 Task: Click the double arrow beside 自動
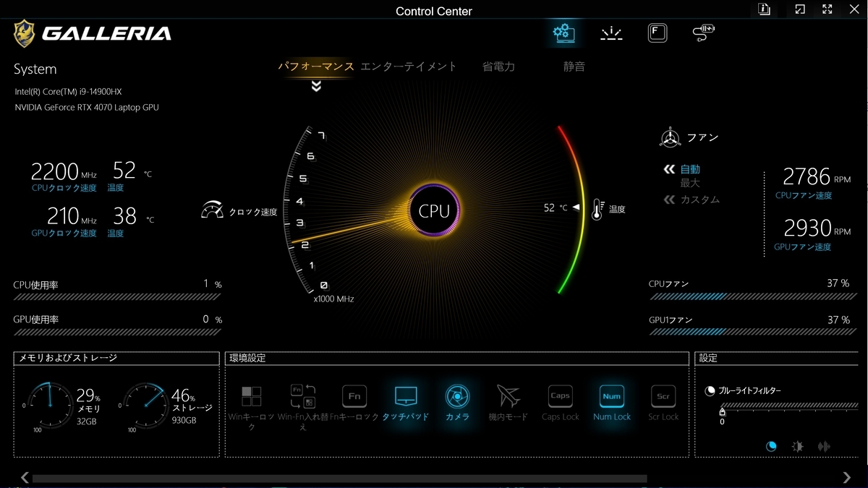point(669,170)
